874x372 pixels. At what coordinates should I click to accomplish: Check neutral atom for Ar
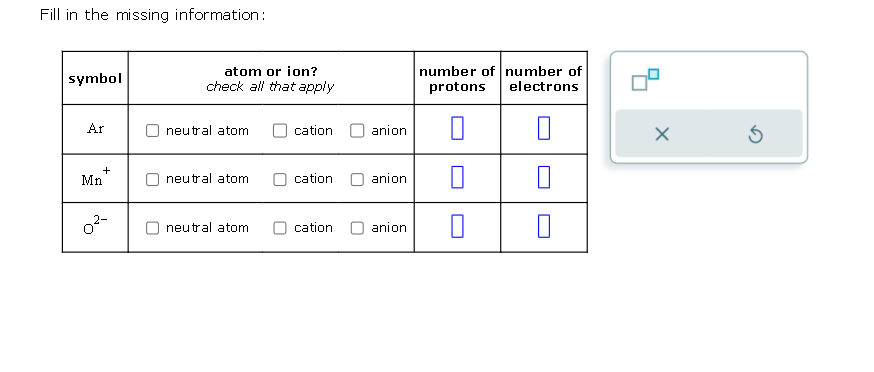pyautogui.click(x=152, y=131)
